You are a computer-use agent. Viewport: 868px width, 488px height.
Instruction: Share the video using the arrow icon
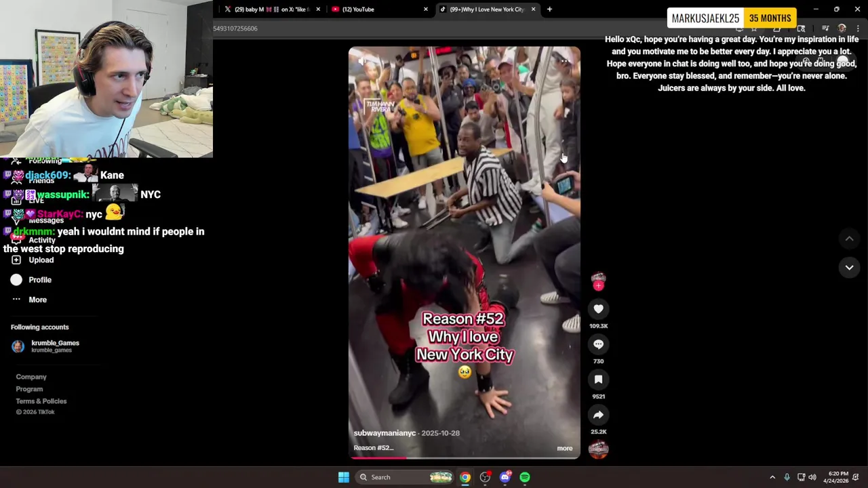(598, 415)
